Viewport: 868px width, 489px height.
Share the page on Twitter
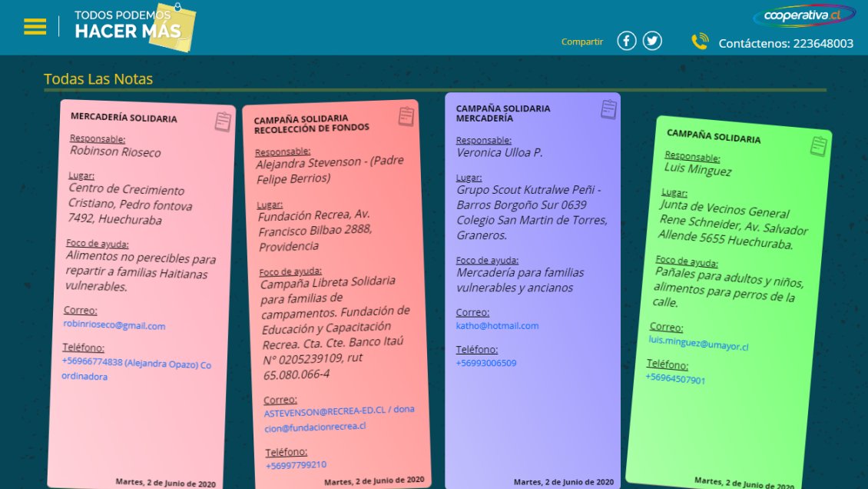[652, 40]
